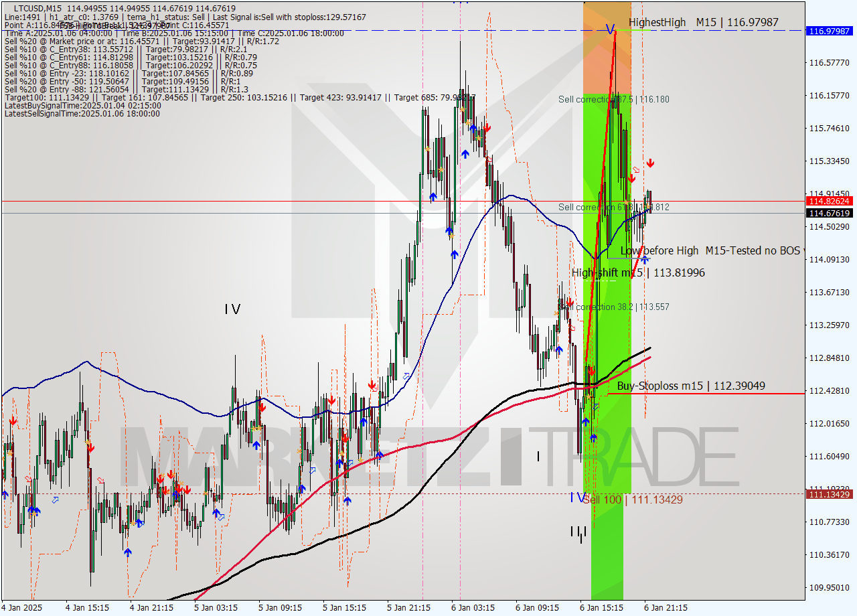This screenshot has width=857, height=616.
Task: Click the Sell 100 | 111.13429 label
Action: tap(633, 499)
